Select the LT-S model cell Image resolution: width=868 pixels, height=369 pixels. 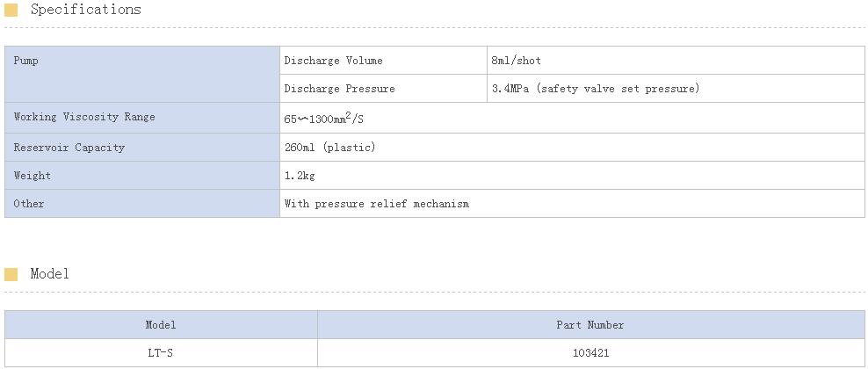161,352
